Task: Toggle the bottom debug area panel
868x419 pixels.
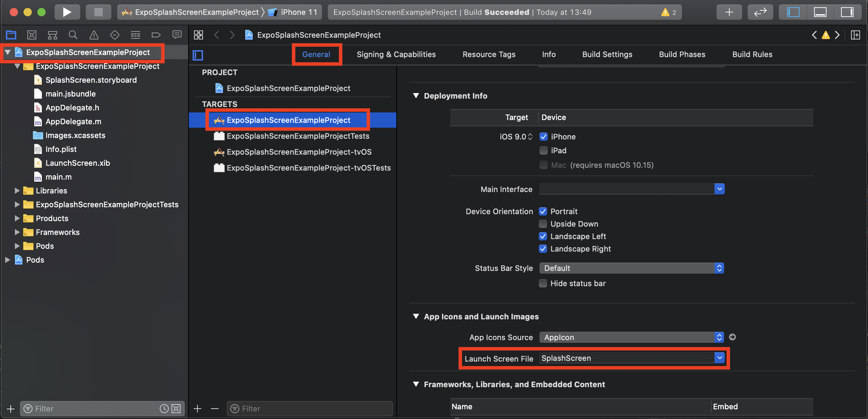Action: (820, 12)
